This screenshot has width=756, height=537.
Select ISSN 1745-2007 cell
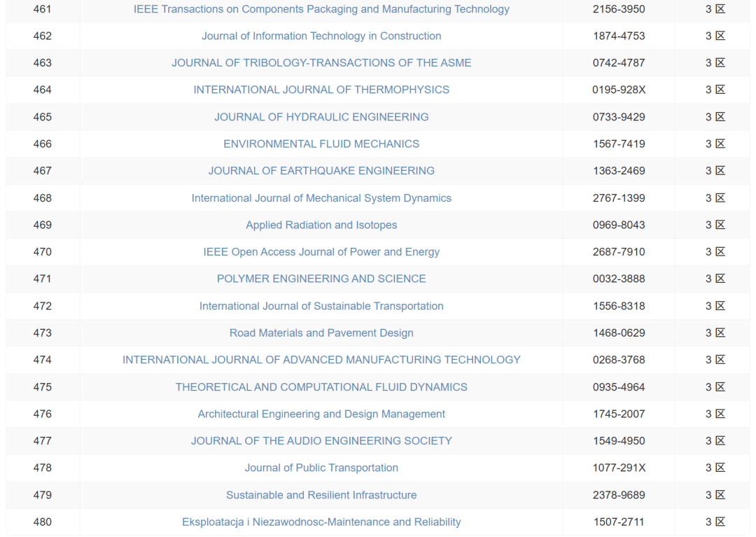pyautogui.click(x=619, y=414)
